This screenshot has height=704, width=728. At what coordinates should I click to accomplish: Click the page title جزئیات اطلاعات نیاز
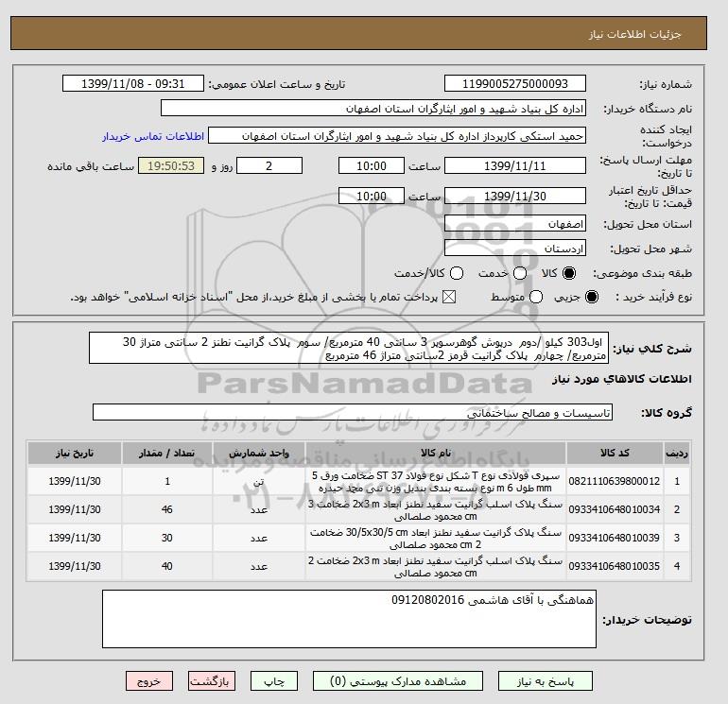click(634, 34)
